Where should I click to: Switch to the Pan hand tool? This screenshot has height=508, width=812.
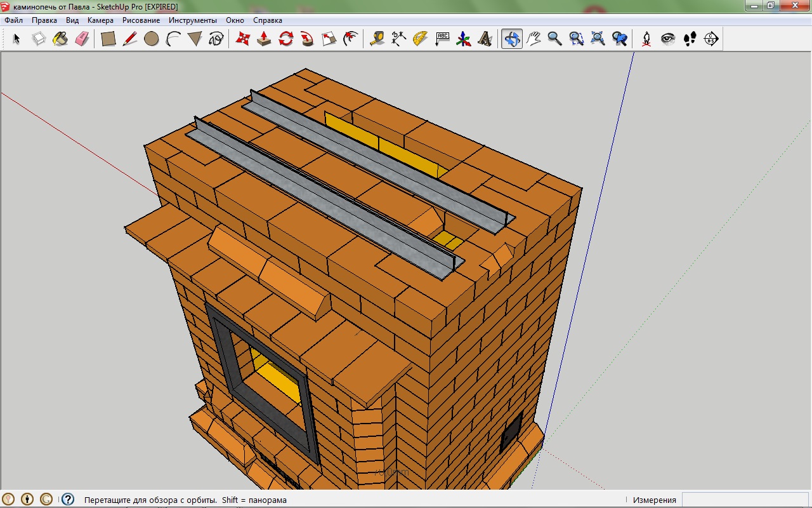(534, 39)
